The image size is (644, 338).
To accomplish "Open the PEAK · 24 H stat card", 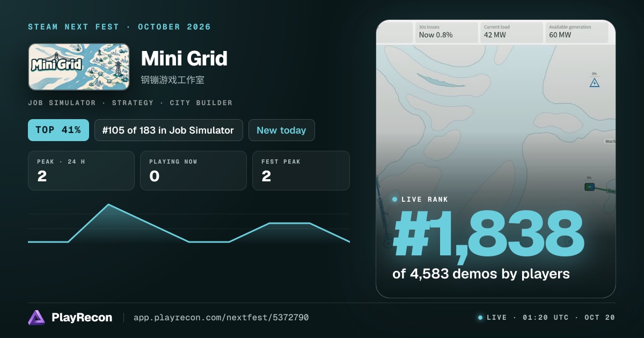I will [81, 171].
